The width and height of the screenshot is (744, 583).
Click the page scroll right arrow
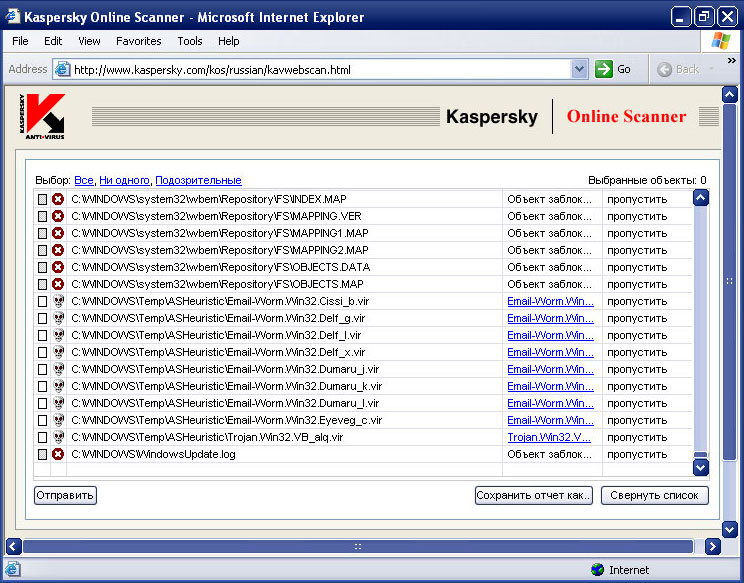[712, 546]
